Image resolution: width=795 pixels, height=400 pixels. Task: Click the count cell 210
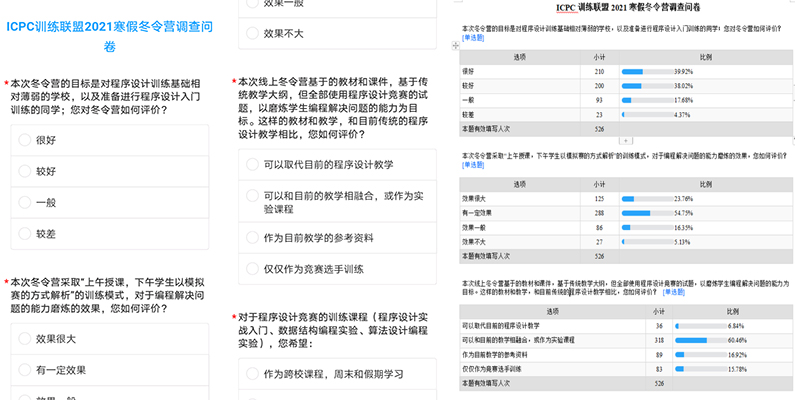click(x=599, y=71)
